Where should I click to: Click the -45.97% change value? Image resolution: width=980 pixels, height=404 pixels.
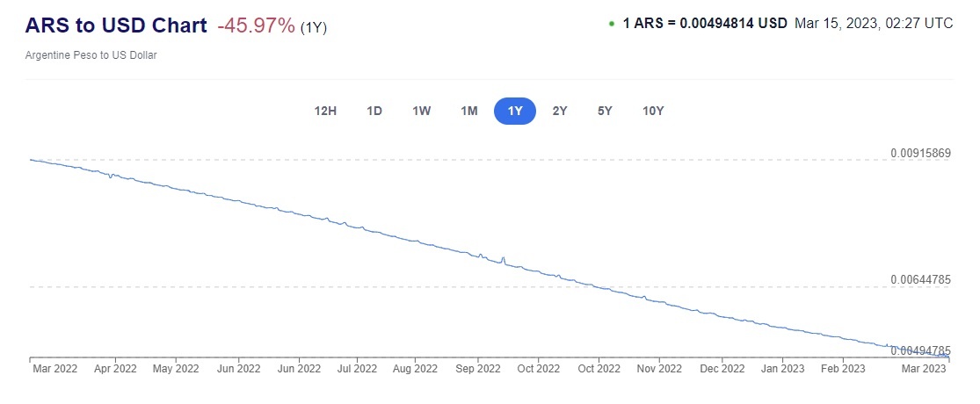click(256, 25)
